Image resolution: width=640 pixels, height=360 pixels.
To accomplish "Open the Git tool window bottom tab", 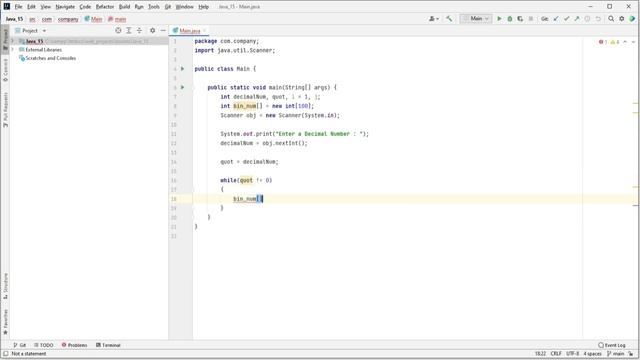I will point(20,345).
